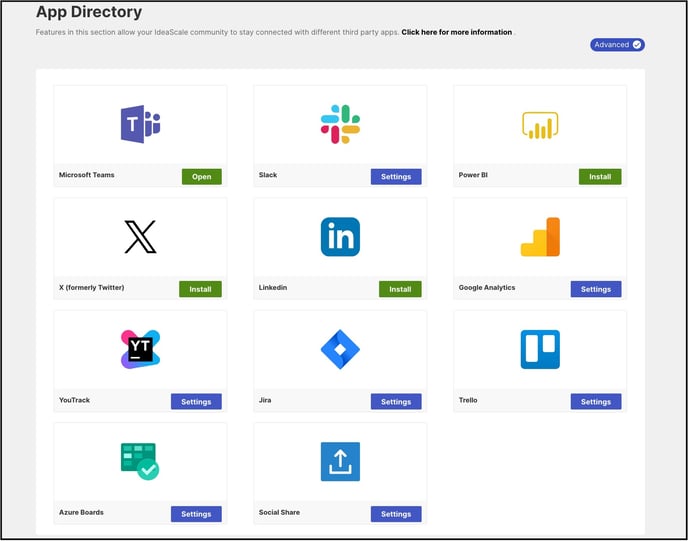
Task: Open Jira Settings
Action: point(396,401)
